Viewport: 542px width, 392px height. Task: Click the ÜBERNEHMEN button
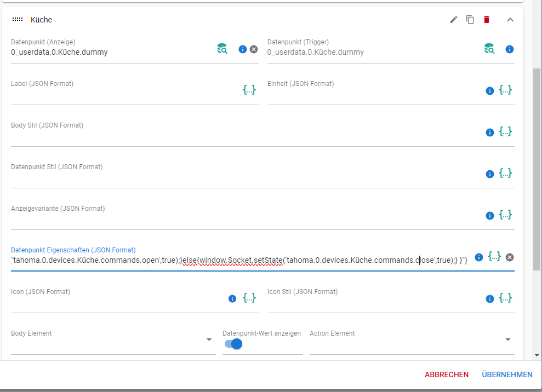point(507,374)
